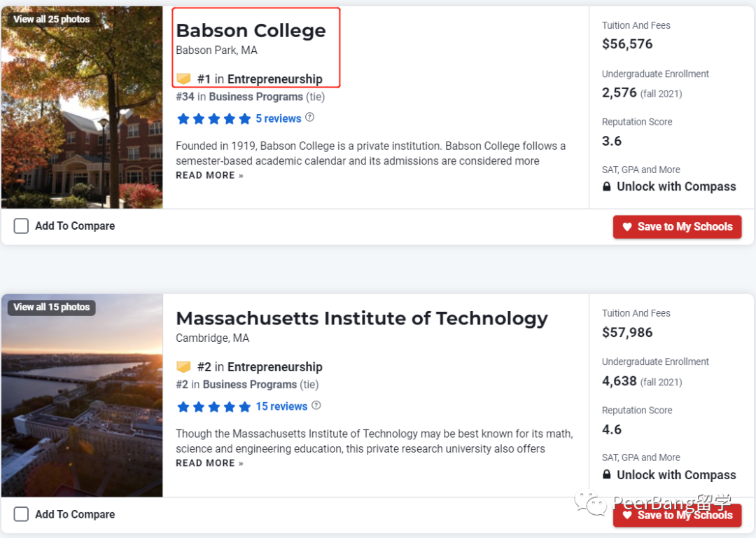Click the lock icon in MIT's SAT section
The height and width of the screenshot is (538, 756).
[607, 475]
